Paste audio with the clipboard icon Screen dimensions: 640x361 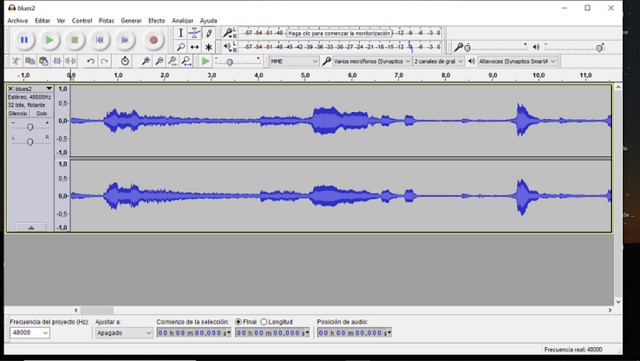pos(43,61)
